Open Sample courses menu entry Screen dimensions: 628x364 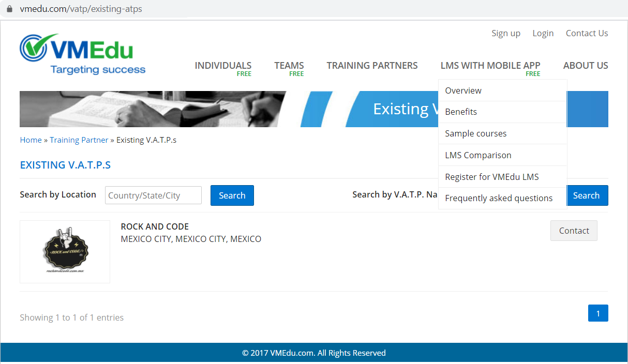pos(475,133)
